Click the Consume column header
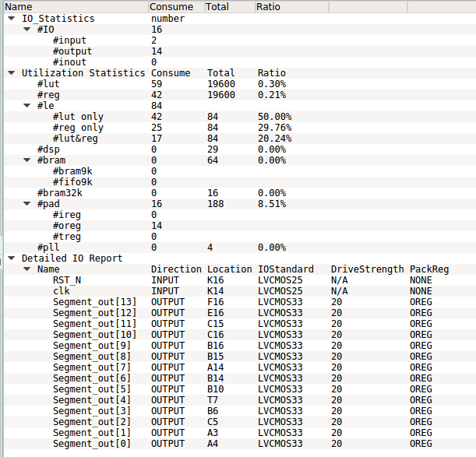This screenshot has height=457, width=476. pos(177,7)
